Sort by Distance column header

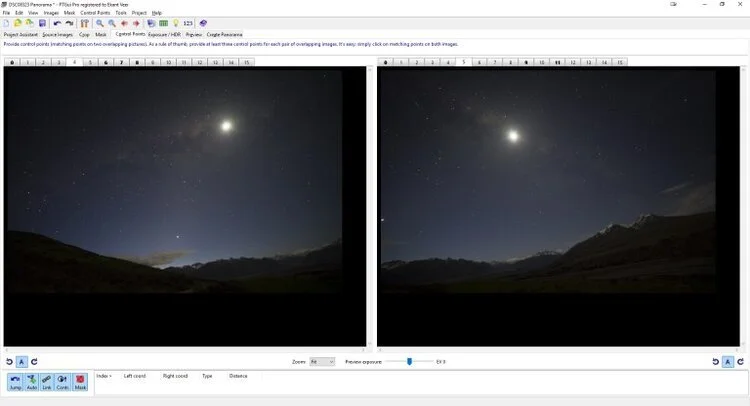click(x=238, y=376)
